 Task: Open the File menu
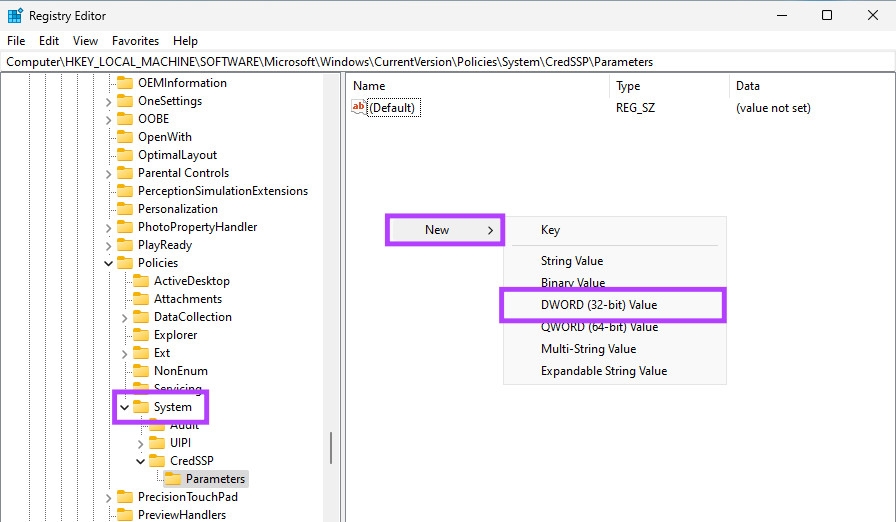16,41
